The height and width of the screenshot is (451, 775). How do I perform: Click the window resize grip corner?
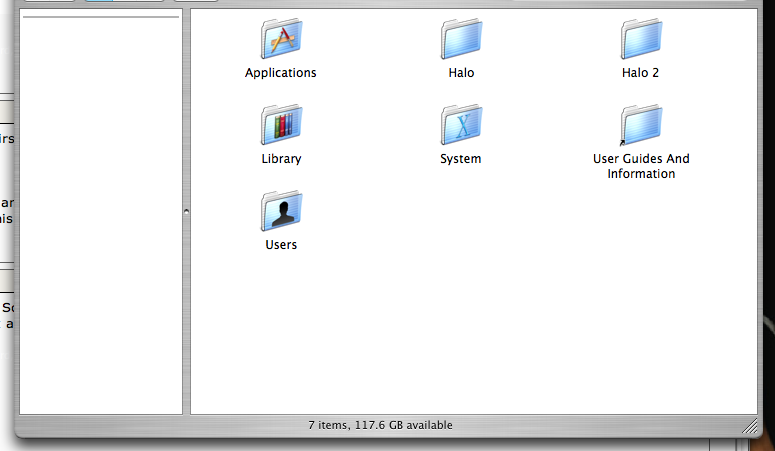coord(750,426)
